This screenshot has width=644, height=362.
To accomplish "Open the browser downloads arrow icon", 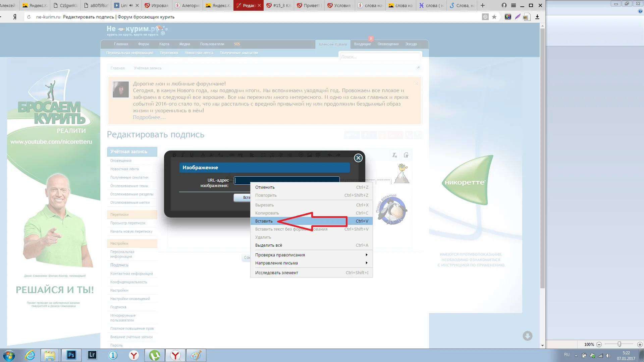I will 537,17.
